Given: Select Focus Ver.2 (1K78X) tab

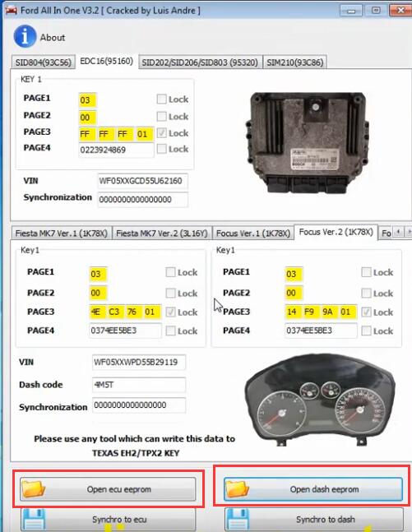Looking at the screenshot, I should pyautogui.click(x=336, y=232).
